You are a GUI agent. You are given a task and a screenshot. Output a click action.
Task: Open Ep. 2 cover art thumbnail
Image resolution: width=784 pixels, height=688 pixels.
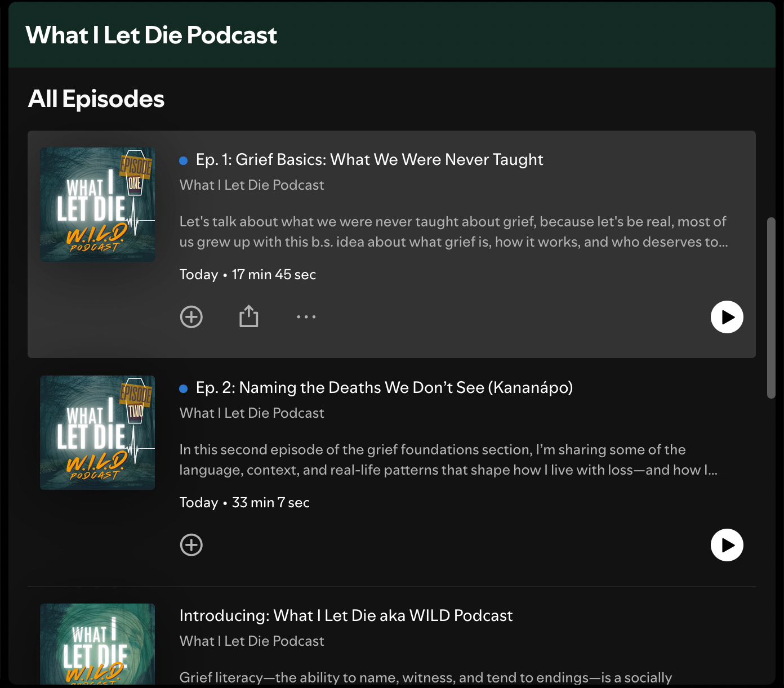[97, 432]
